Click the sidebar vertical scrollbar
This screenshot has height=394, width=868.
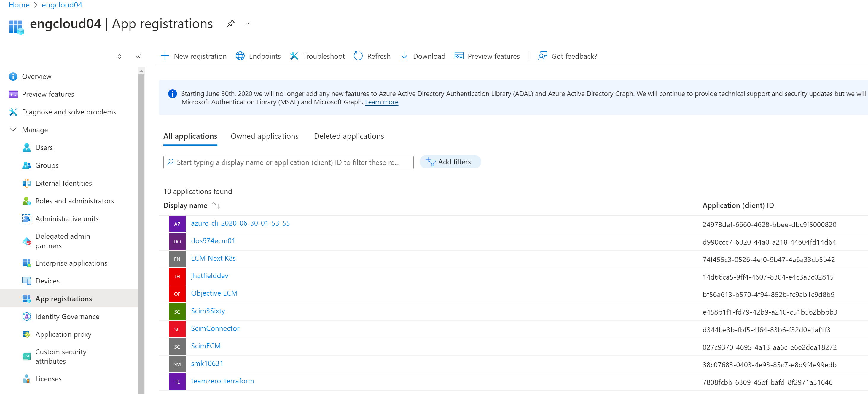[x=141, y=229]
